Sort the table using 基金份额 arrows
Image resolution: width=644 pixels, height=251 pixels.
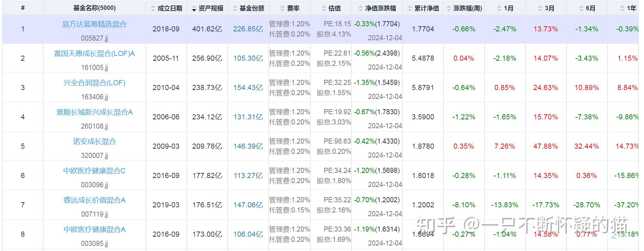[x=234, y=8]
